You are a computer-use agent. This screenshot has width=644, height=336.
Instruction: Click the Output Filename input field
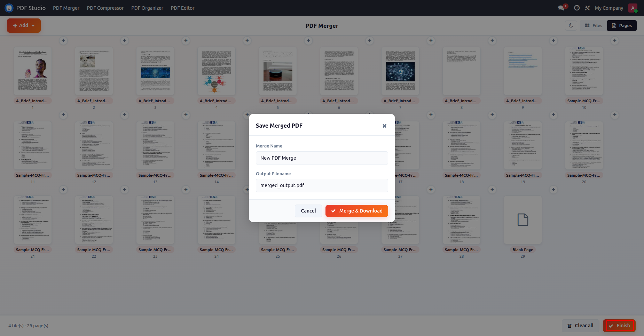tap(322, 185)
